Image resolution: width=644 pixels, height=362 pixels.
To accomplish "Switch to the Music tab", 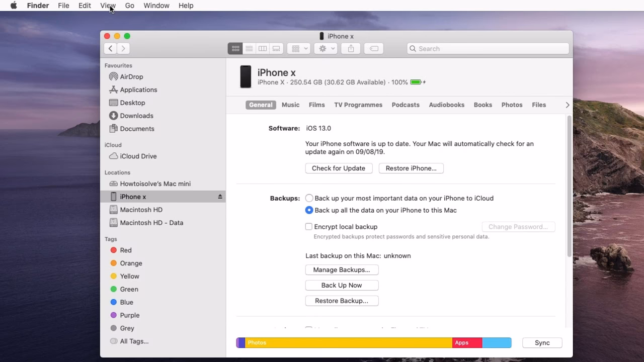I will click(290, 105).
